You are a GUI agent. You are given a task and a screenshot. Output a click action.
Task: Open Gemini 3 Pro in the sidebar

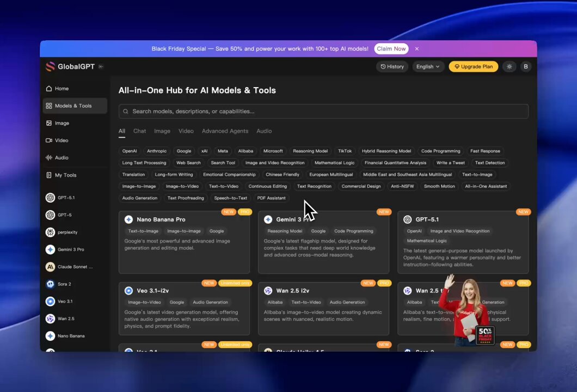pyautogui.click(x=65, y=249)
